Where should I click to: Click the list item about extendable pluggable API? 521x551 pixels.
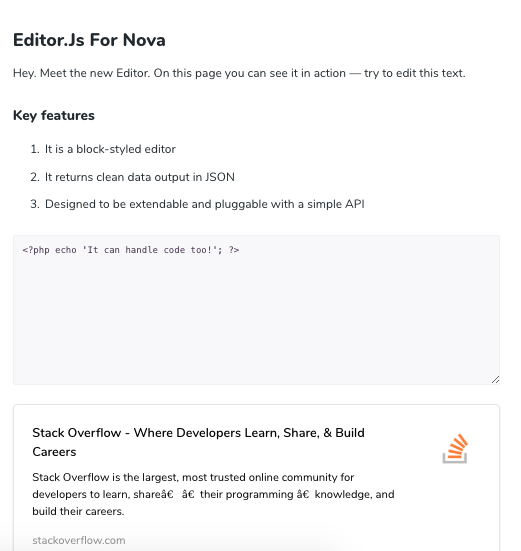pyautogui.click(x=205, y=204)
